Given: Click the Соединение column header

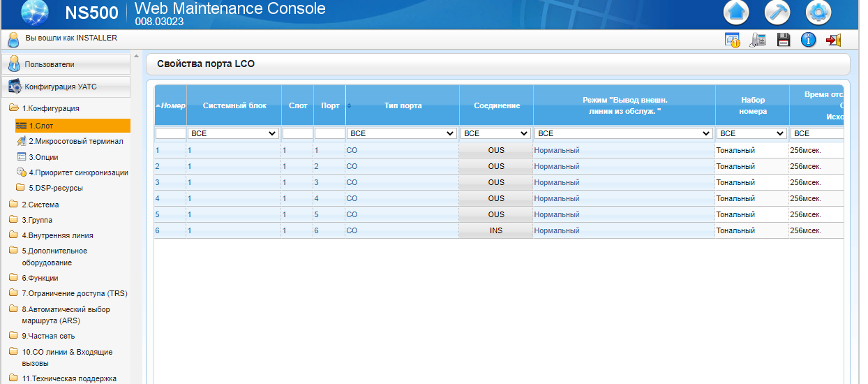Looking at the screenshot, I should [497, 105].
